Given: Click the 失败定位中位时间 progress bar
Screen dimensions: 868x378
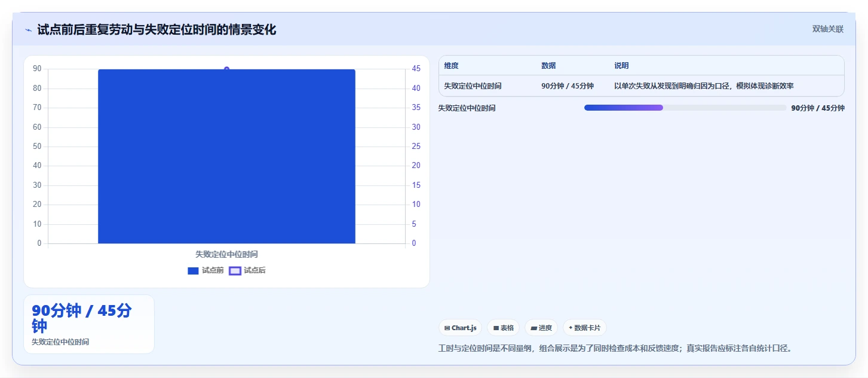Looking at the screenshot, I should 685,108.
